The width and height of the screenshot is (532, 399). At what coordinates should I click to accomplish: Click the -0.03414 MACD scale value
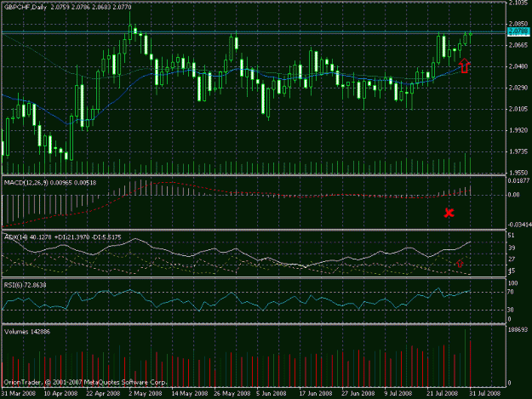[x=520, y=225]
